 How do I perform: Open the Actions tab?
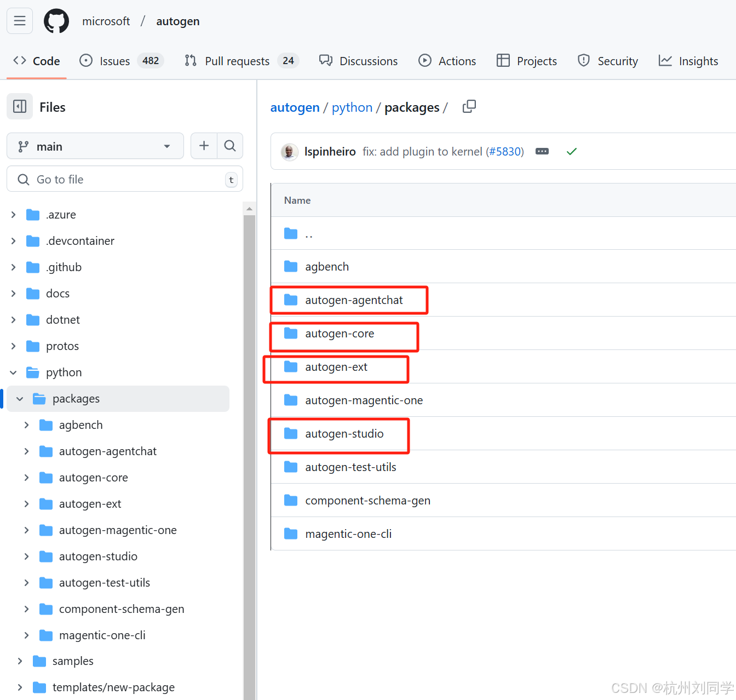[447, 61]
